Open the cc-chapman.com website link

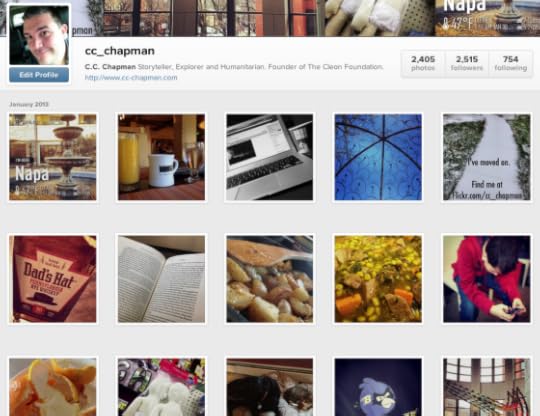pos(131,77)
